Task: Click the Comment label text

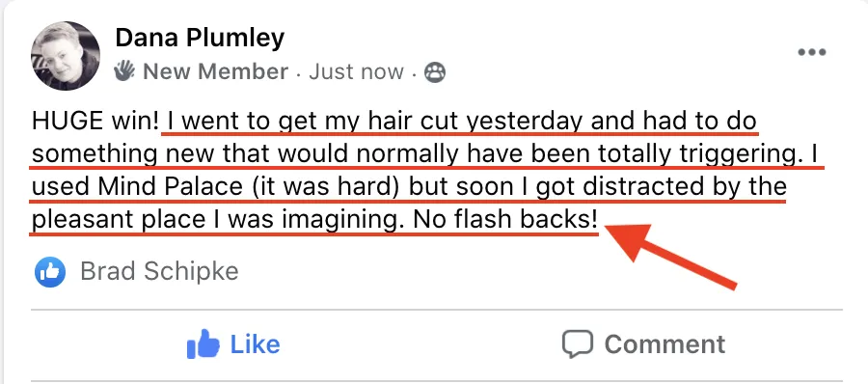Action: [x=665, y=344]
